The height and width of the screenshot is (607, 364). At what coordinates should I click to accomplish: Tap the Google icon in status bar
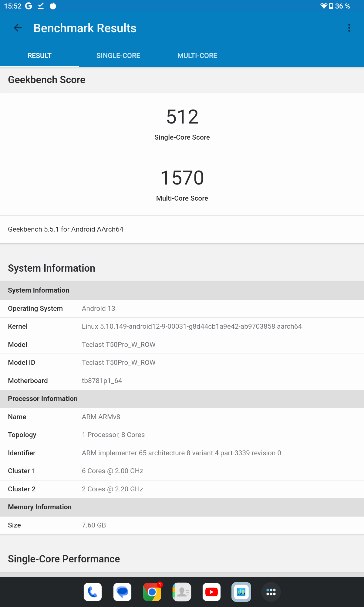click(29, 6)
